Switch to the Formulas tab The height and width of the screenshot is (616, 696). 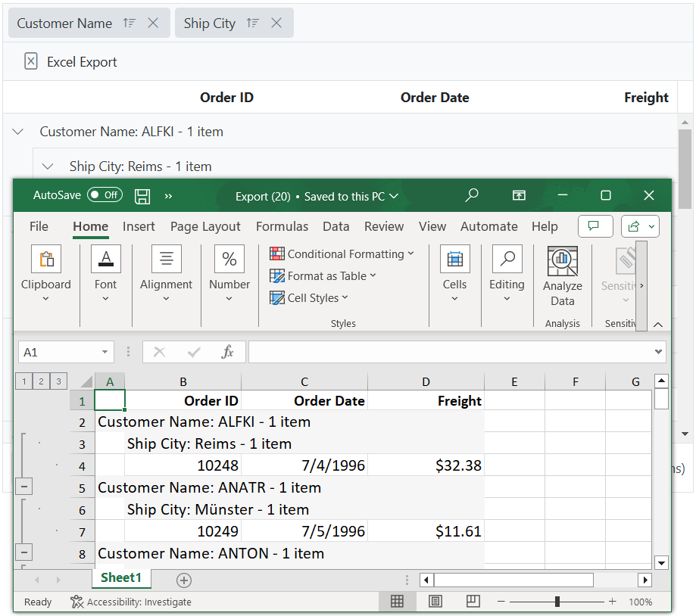coord(282,226)
